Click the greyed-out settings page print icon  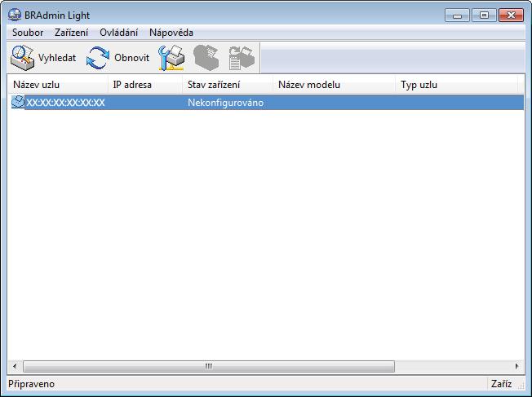242,58
